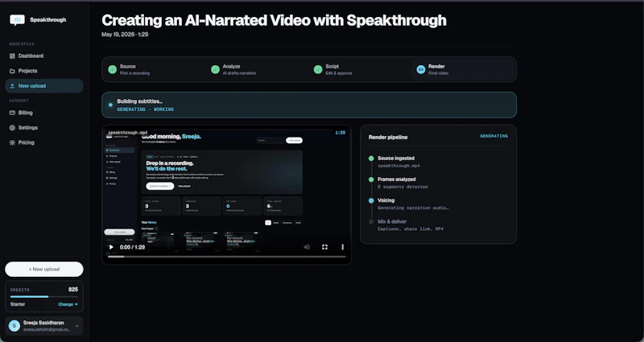Click the Change plan link
This screenshot has width=644, height=342.
(x=68, y=304)
